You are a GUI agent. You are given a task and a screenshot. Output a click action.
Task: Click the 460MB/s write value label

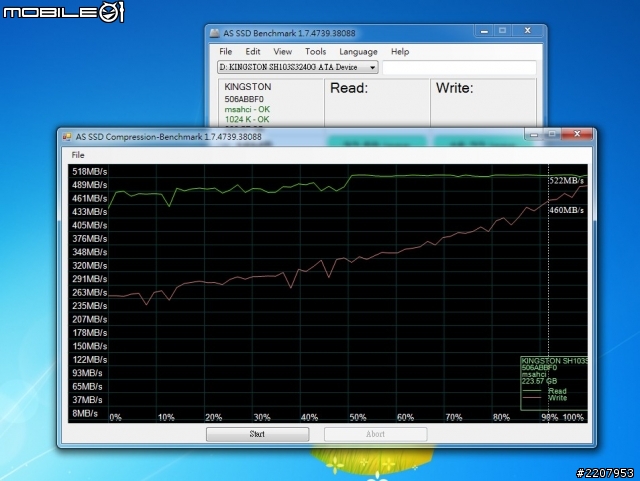(x=567, y=210)
